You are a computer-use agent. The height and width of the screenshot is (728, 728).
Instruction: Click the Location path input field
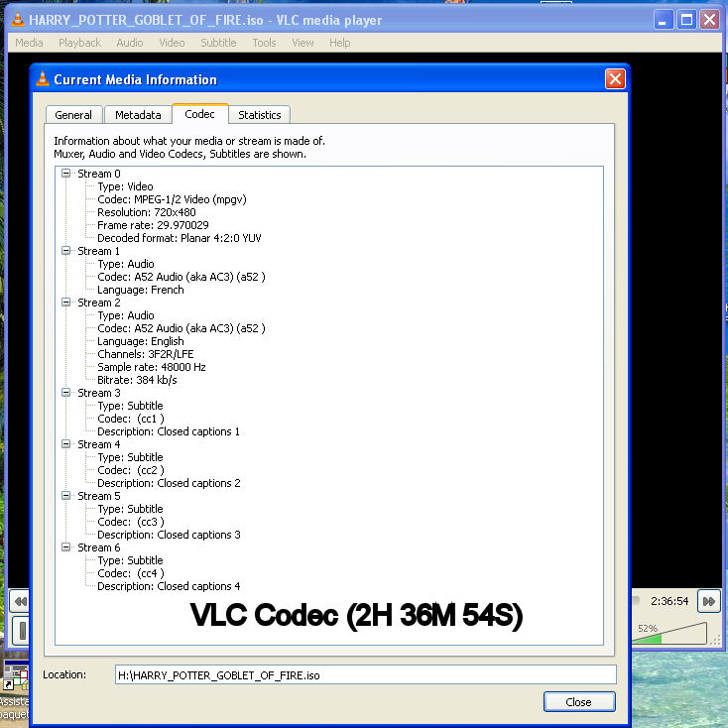365,674
